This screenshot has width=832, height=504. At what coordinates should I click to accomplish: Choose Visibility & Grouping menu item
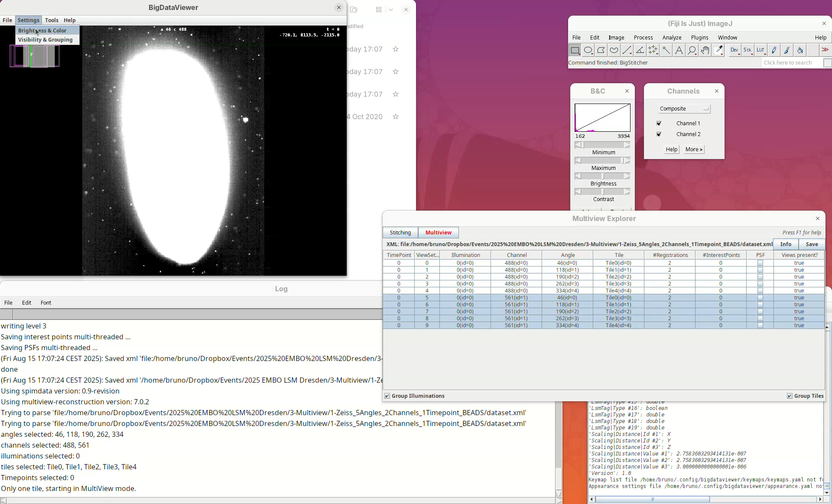(45, 39)
